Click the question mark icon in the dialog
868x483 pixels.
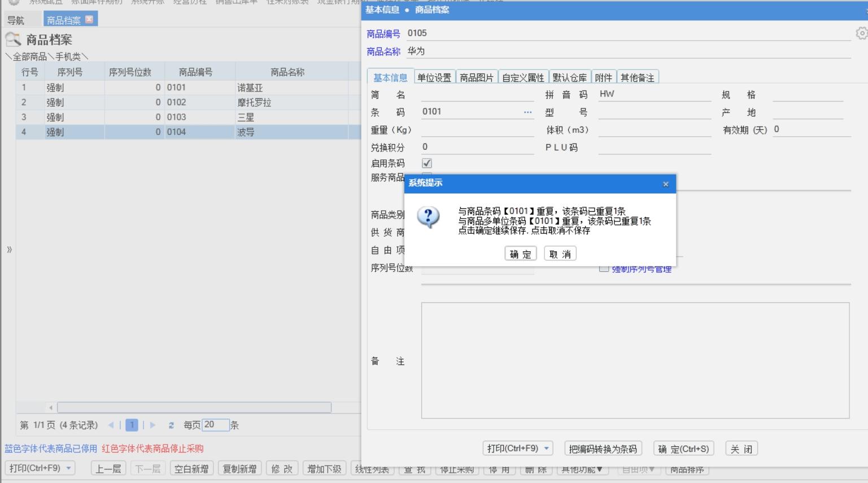428,217
